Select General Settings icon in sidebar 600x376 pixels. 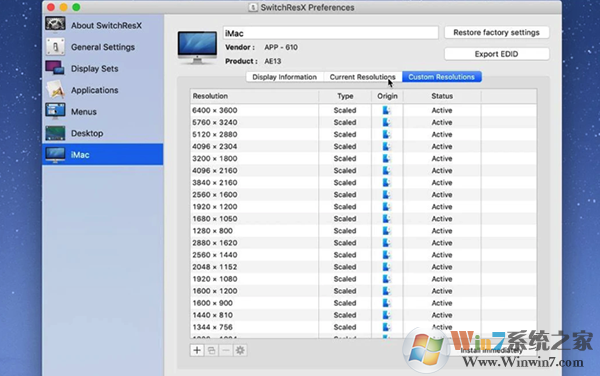(55, 47)
